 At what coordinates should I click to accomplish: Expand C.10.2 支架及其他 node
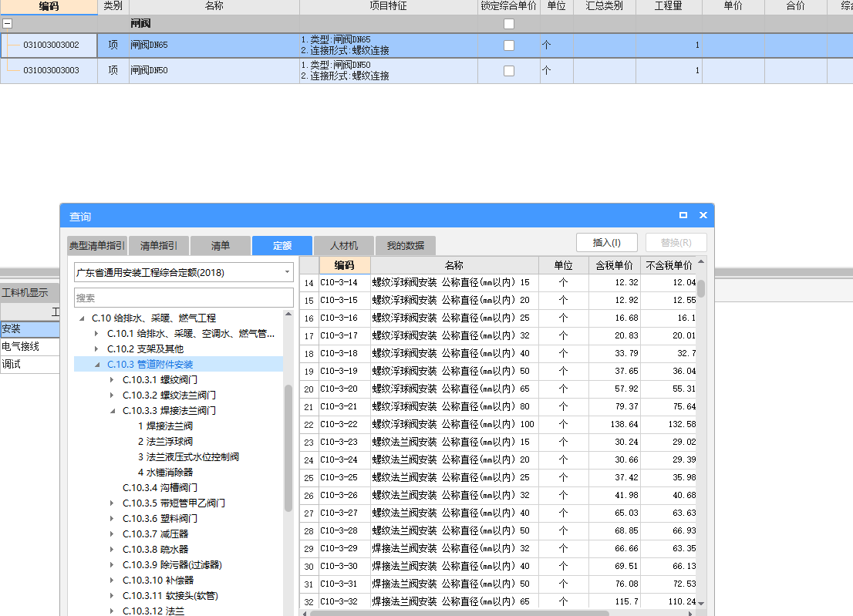tap(96, 348)
